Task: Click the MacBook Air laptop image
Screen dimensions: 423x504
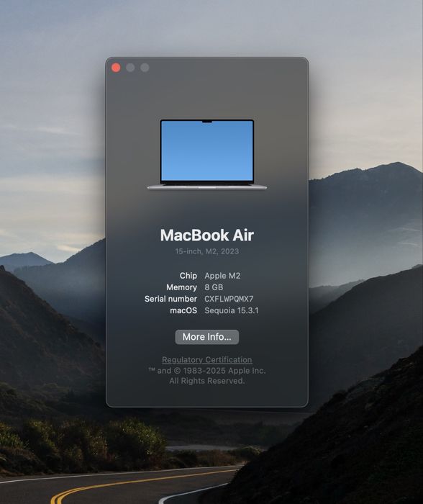Action: 207,155
